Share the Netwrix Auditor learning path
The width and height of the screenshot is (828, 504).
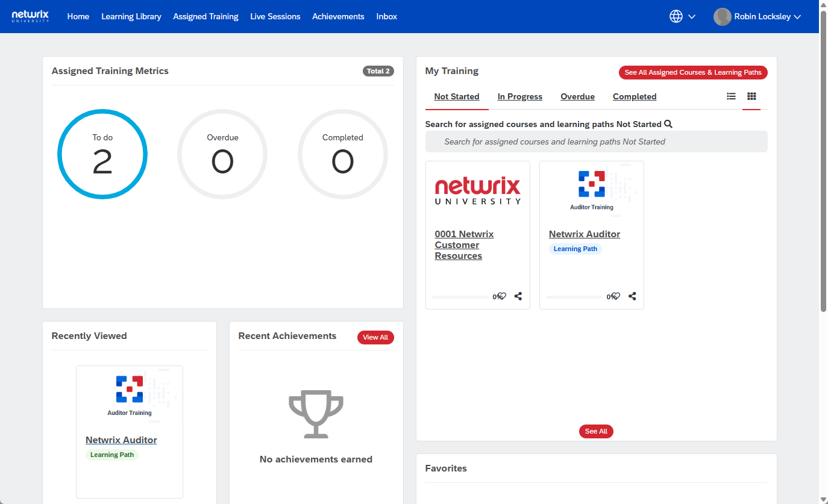pyautogui.click(x=632, y=296)
